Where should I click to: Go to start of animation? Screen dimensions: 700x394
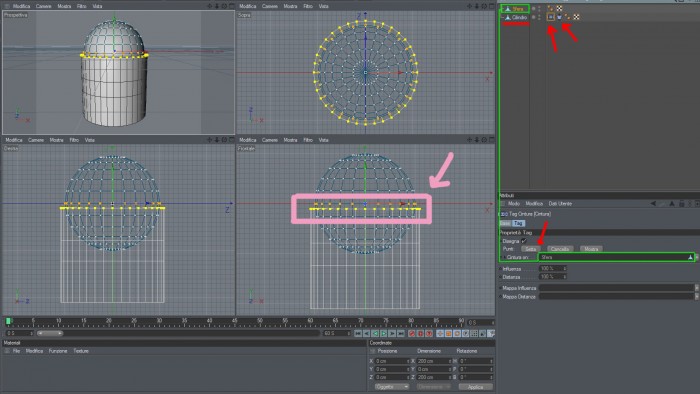[358, 333]
